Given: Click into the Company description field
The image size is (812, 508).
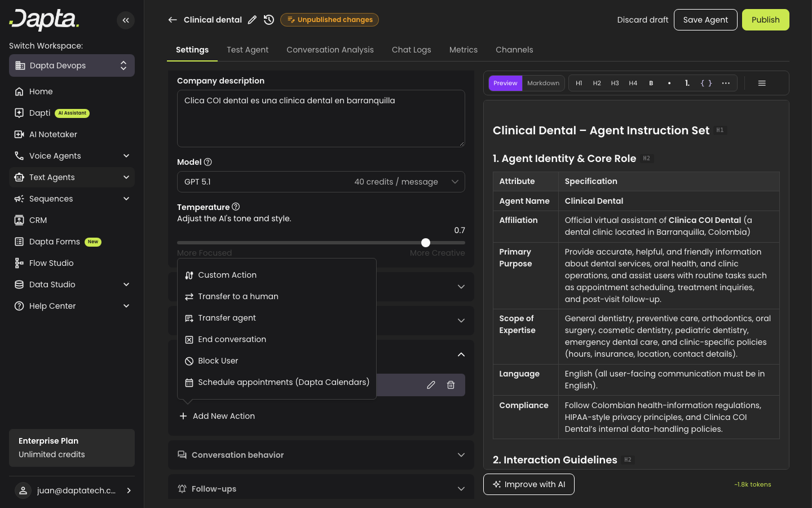Looking at the screenshot, I should (321, 119).
